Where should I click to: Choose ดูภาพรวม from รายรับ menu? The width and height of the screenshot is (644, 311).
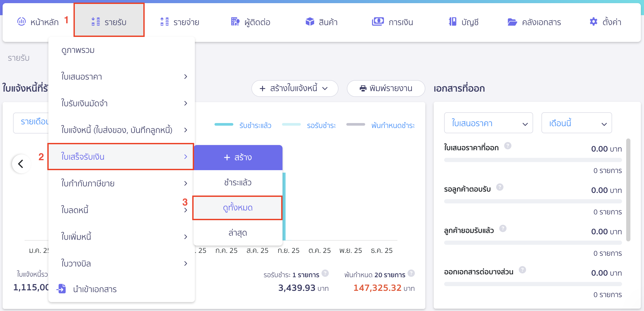click(x=78, y=50)
